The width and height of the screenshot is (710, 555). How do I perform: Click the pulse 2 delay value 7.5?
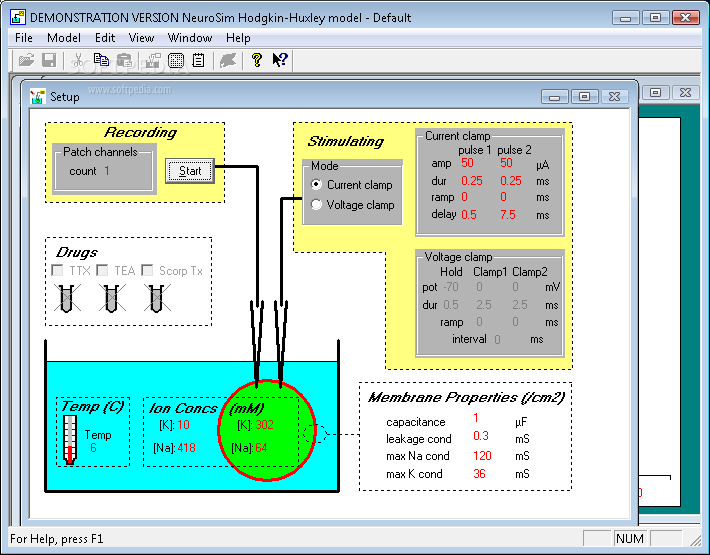508,215
